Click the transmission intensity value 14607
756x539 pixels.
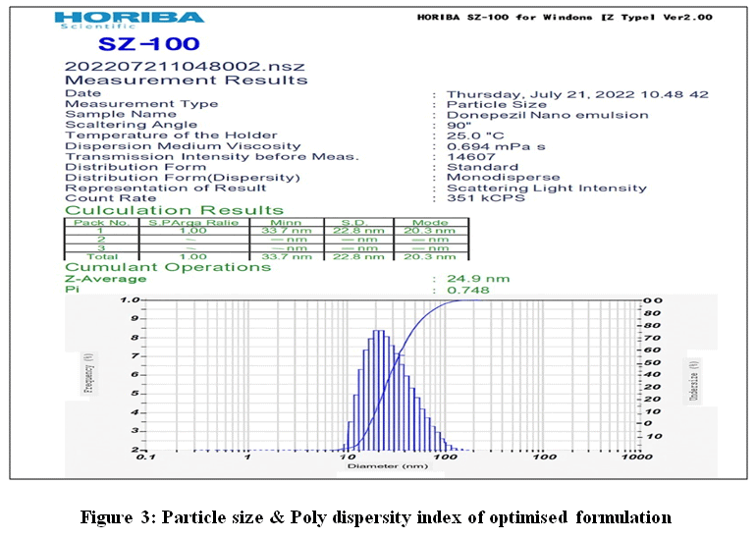(x=467, y=156)
